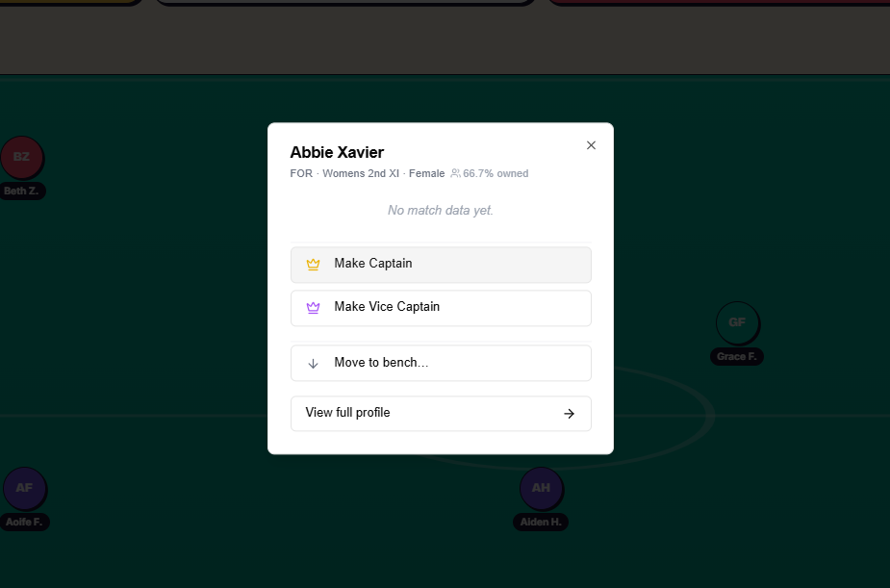The height and width of the screenshot is (588, 890).
Task: Click the gold crown captain icon
Action: coord(313,264)
